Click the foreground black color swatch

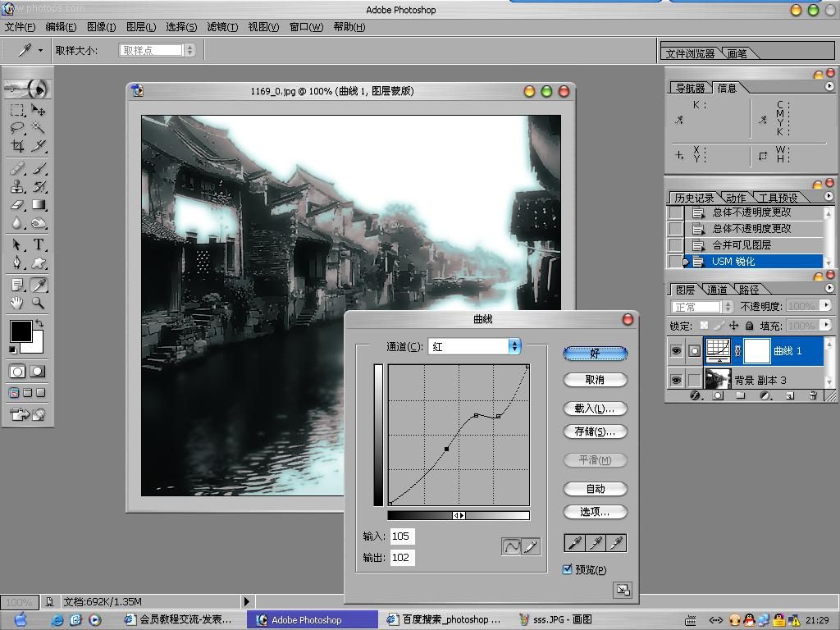pyautogui.click(x=21, y=331)
